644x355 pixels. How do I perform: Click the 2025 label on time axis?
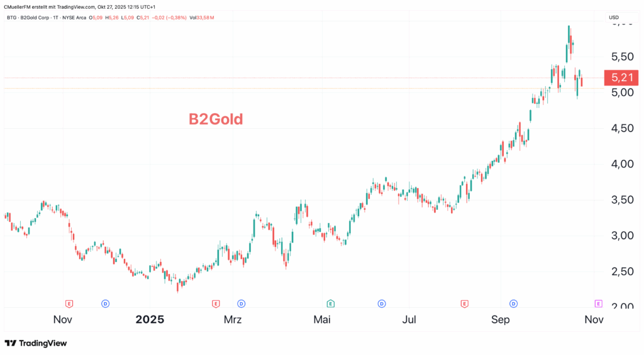click(x=150, y=319)
